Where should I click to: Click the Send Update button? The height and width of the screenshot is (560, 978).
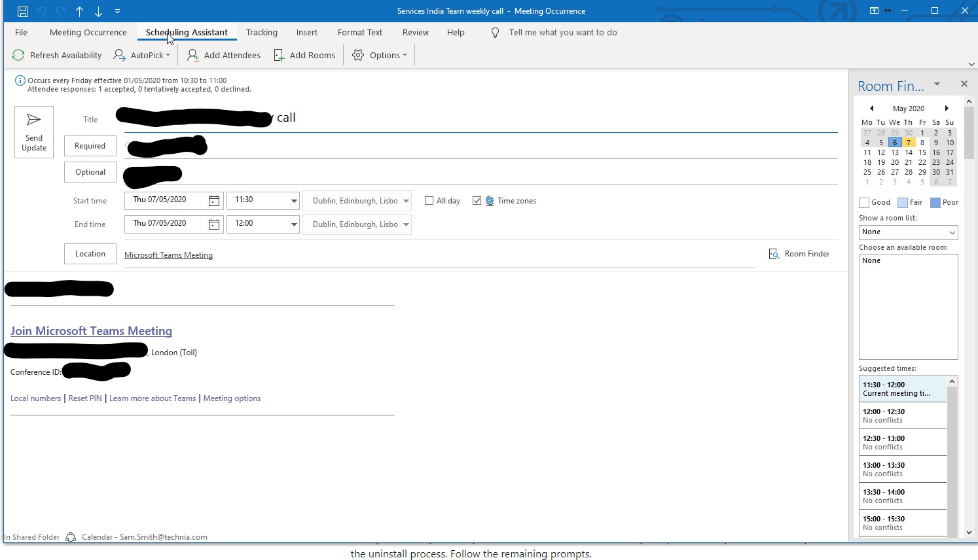(x=34, y=132)
